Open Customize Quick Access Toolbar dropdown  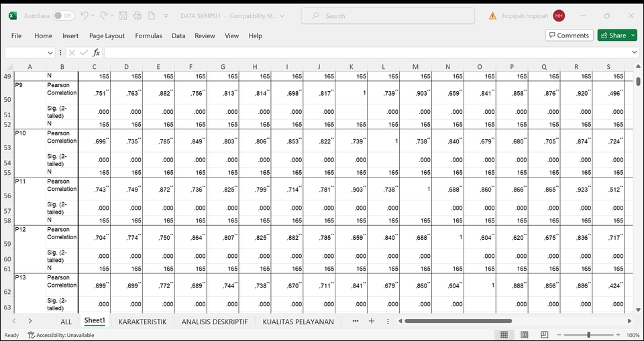tap(166, 16)
